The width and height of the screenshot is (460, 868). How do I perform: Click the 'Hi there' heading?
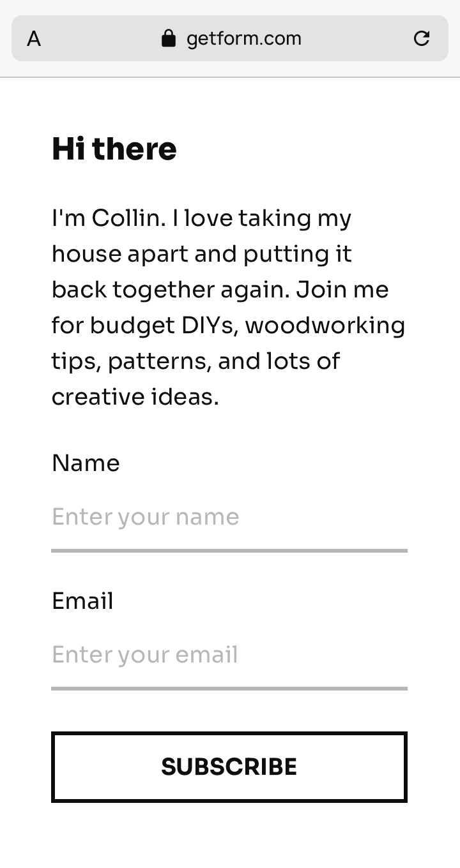[114, 149]
